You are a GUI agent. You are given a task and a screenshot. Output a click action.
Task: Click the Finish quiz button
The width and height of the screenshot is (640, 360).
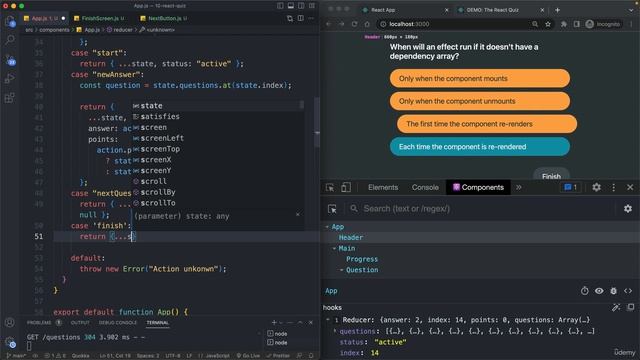(551, 174)
